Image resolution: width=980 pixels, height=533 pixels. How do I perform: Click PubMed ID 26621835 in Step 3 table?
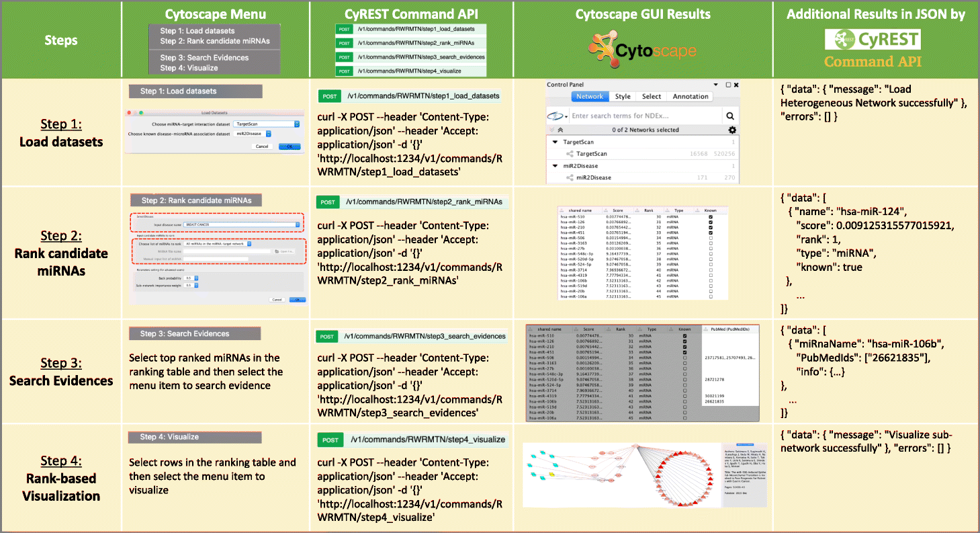[715, 401]
